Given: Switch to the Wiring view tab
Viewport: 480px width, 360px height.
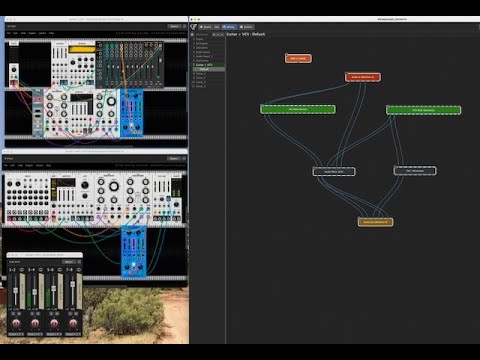Looking at the screenshot, I should (229, 27).
